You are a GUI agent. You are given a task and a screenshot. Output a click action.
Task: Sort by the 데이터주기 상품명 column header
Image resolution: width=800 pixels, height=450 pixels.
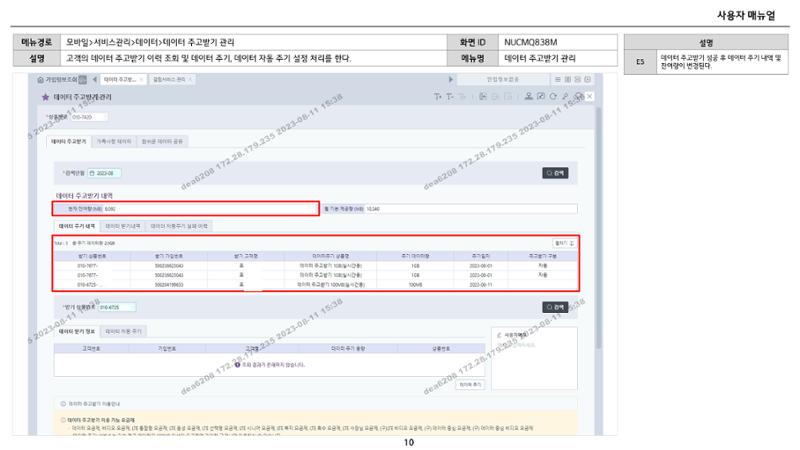(331, 256)
